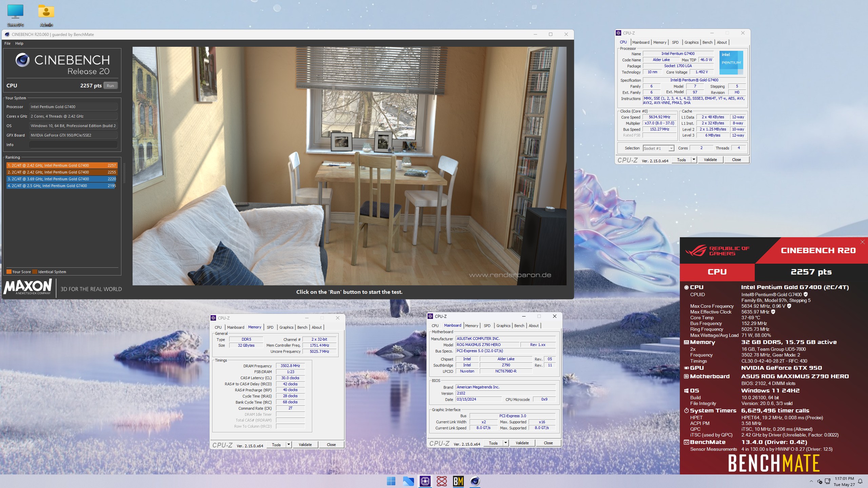Open SPD tab in Memory CPU-Z window
Screen dimensions: 868x488
pos(270,327)
